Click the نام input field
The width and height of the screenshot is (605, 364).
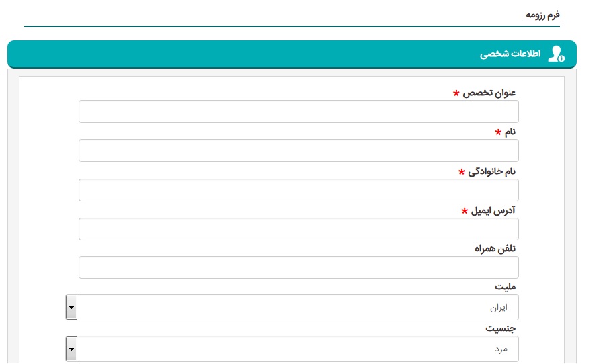point(298,150)
